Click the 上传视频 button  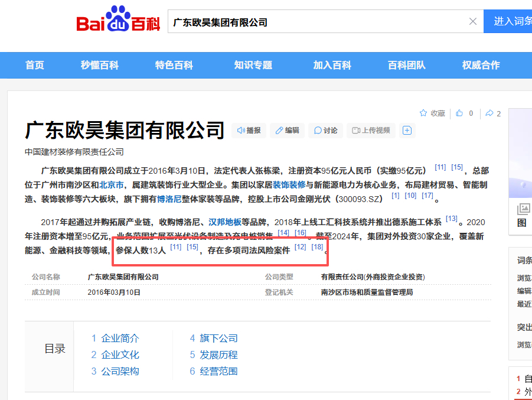[371, 131]
